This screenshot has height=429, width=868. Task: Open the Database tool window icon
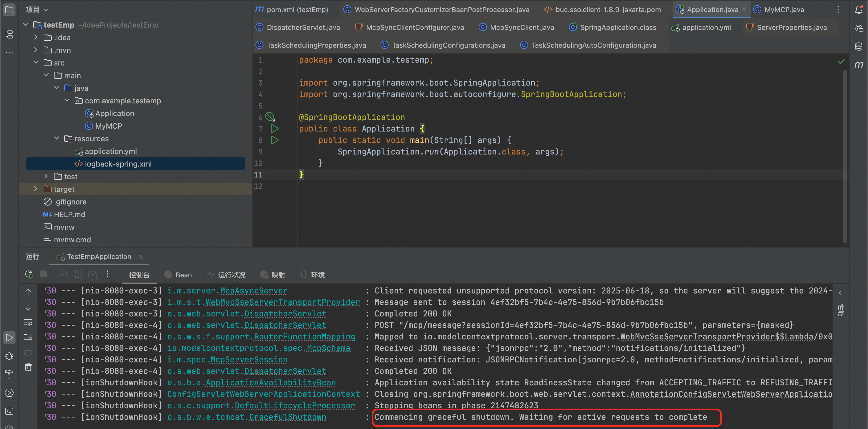coord(859,47)
